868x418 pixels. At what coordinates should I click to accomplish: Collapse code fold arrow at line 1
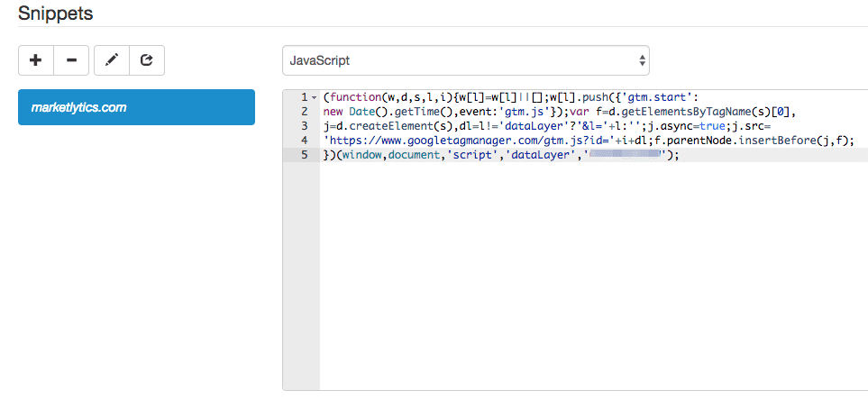pos(314,98)
